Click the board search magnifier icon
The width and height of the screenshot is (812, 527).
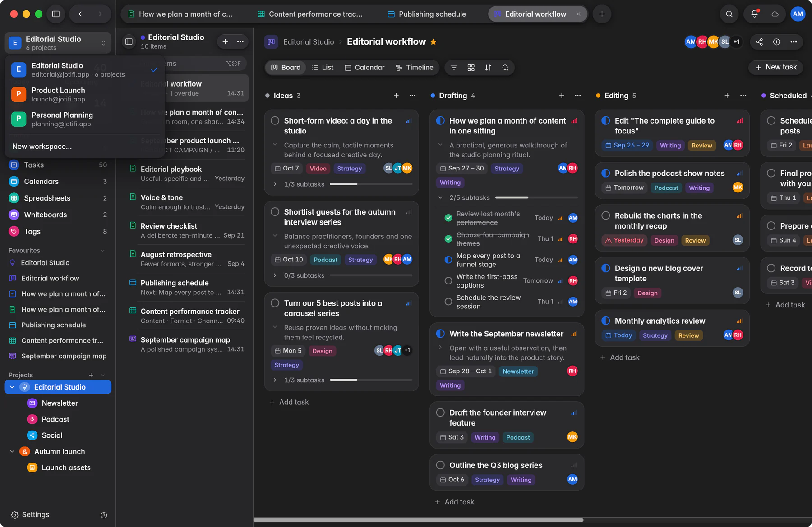(505, 68)
